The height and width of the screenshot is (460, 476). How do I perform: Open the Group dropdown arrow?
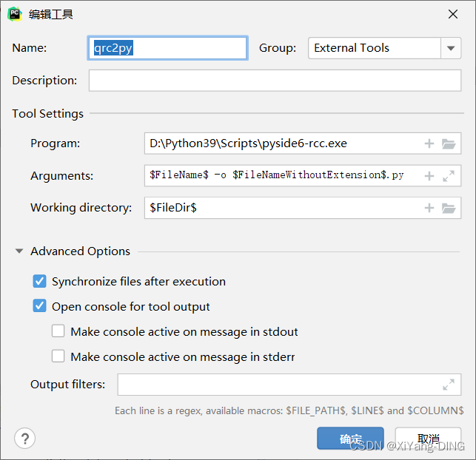tap(451, 48)
